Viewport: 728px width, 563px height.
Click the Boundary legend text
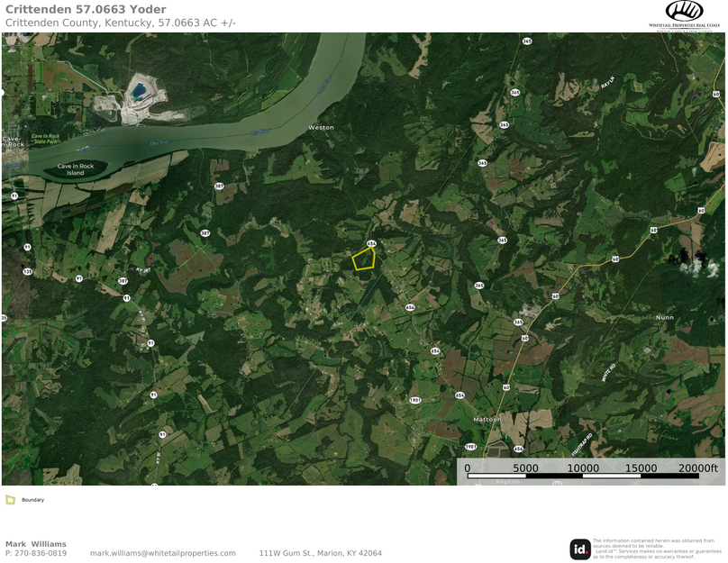pyautogui.click(x=33, y=500)
